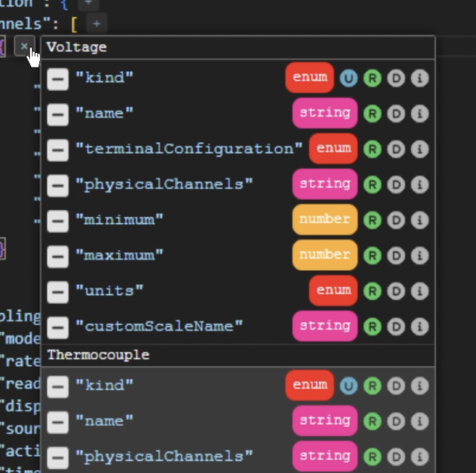Click the U badge on Thermocouple kind row
476x473 pixels.
(x=349, y=386)
